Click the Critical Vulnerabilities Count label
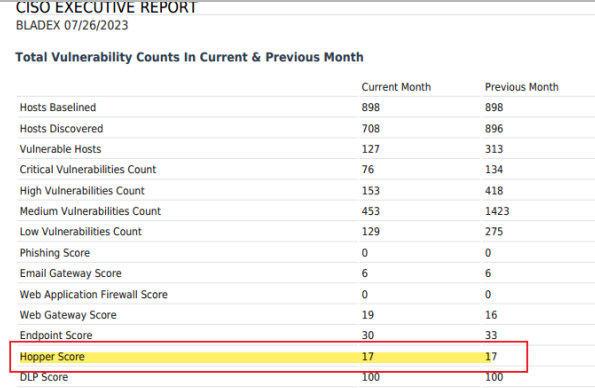The image size is (595, 388). [88, 169]
